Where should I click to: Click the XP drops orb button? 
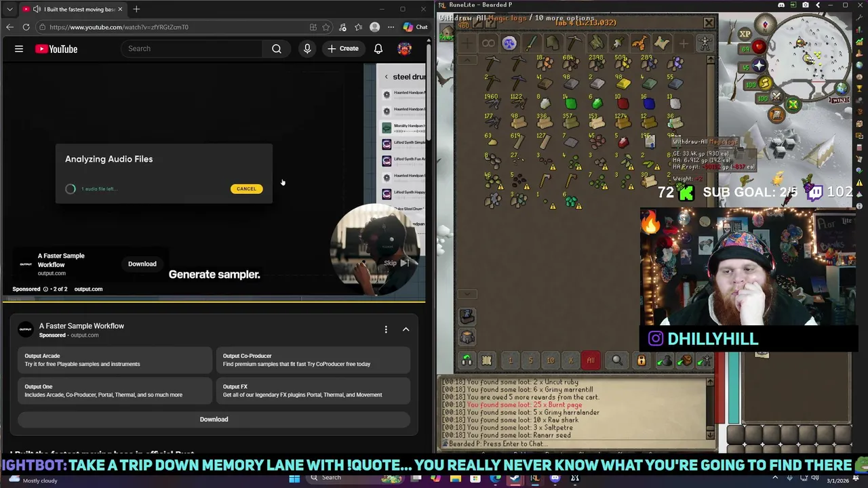[745, 34]
